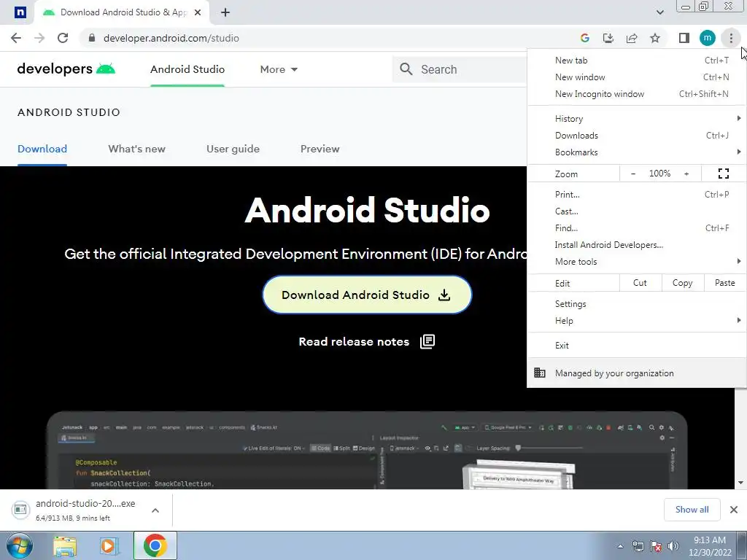Choose Cast... from menu

[637, 211]
